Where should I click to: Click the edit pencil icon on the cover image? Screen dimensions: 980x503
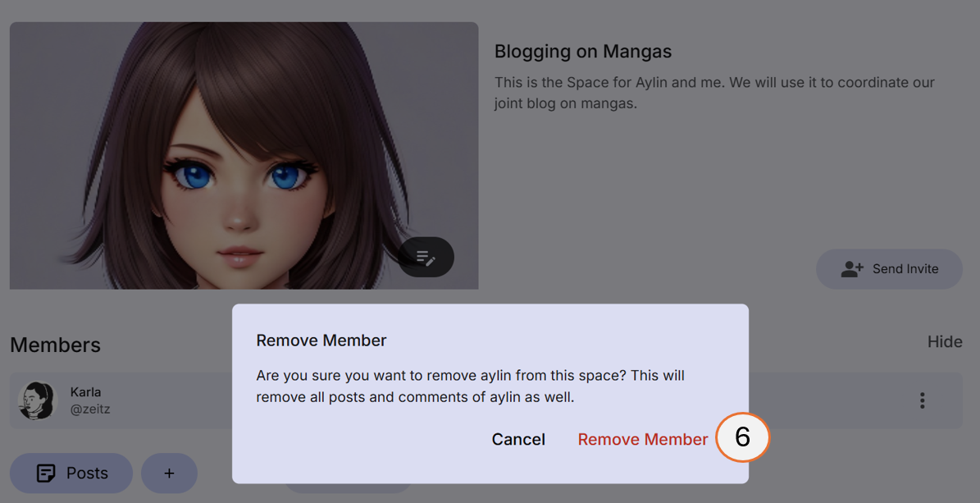coord(426,257)
